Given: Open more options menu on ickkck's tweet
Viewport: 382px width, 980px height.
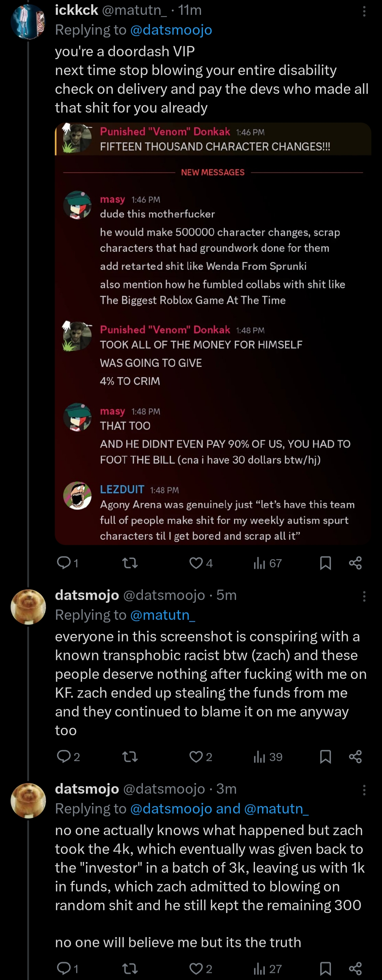Looking at the screenshot, I should 364,11.
